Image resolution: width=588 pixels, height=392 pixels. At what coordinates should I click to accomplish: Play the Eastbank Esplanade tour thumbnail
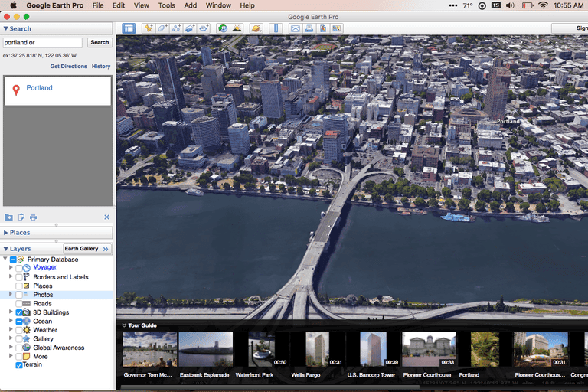pyautogui.click(x=205, y=349)
